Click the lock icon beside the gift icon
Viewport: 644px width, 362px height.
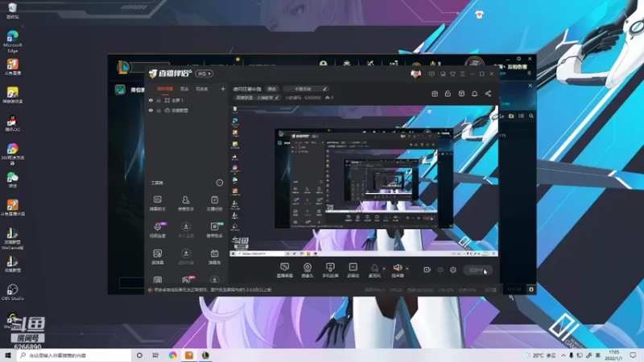coord(448,93)
